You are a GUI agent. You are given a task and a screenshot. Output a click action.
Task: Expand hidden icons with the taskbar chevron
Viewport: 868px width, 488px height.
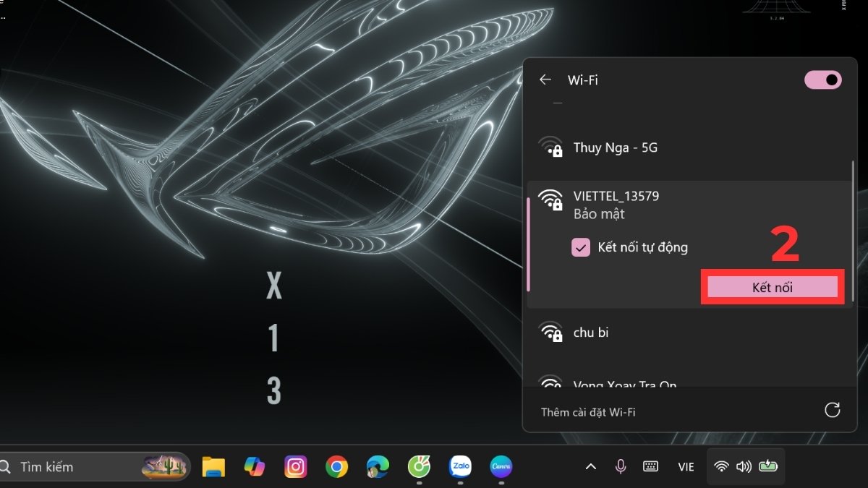tap(591, 467)
